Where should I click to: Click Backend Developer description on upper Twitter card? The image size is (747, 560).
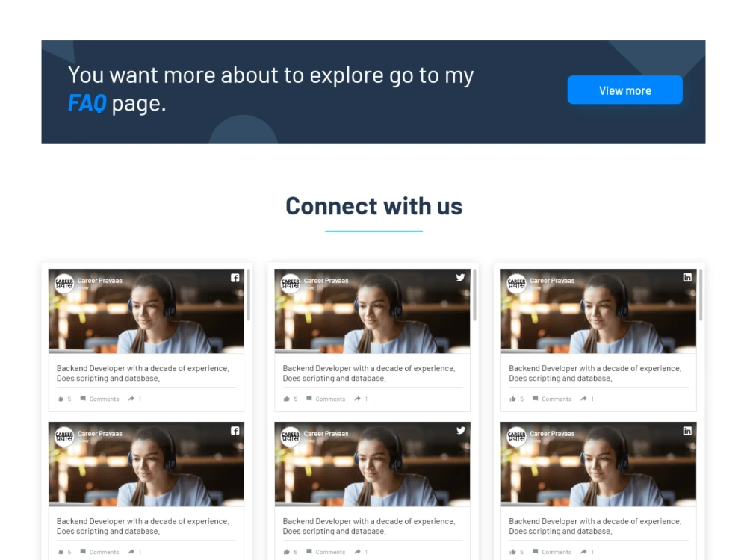pos(369,373)
